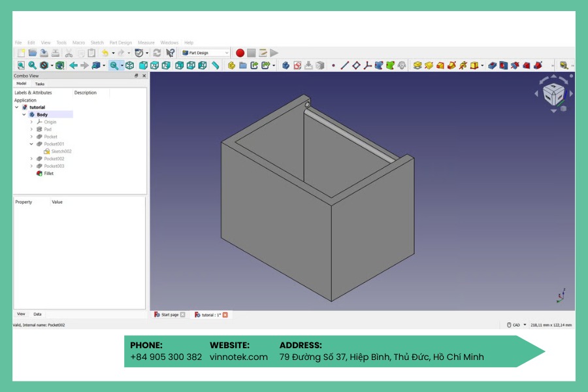Click the Undo arrow icon
588x392 pixels.
pyautogui.click(x=105, y=53)
